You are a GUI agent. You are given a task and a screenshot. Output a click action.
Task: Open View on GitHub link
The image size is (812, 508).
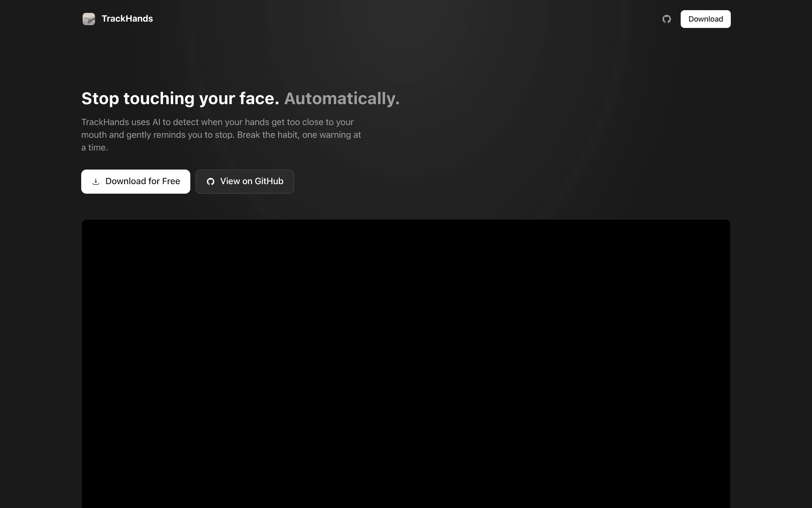click(x=245, y=181)
